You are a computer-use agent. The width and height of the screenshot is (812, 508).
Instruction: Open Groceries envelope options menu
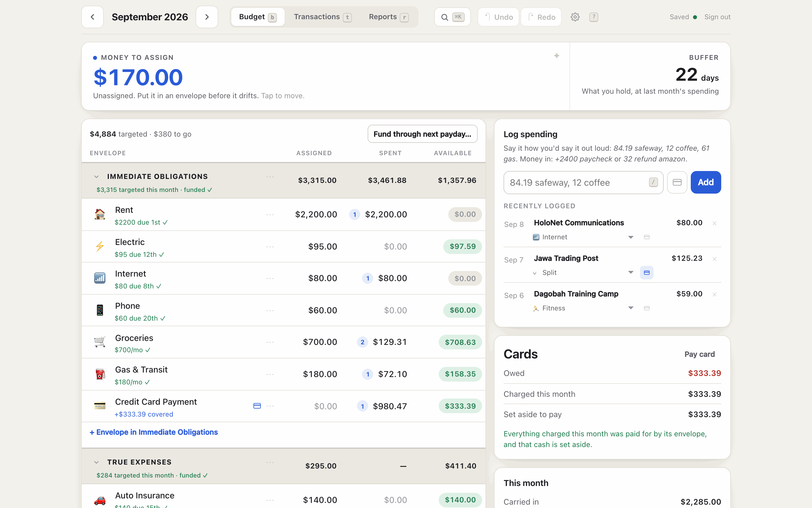click(x=270, y=342)
